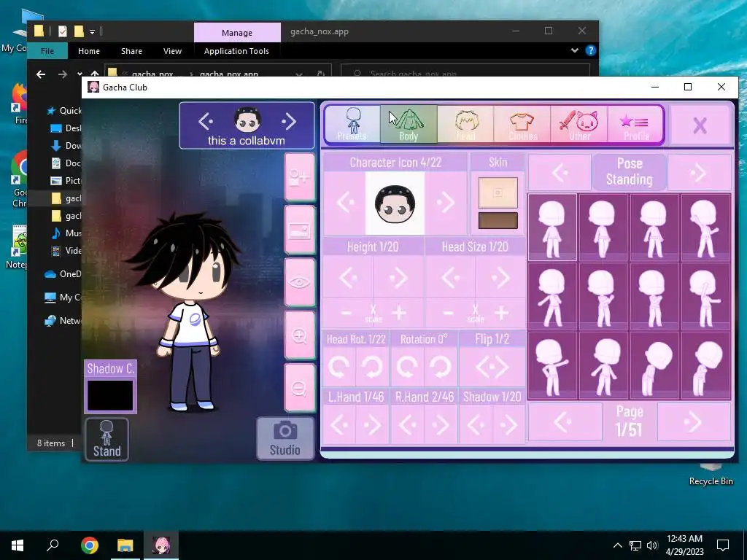The height and width of the screenshot is (560, 747).
Task: Select the fourth pose in top row
Action: pyautogui.click(x=705, y=227)
